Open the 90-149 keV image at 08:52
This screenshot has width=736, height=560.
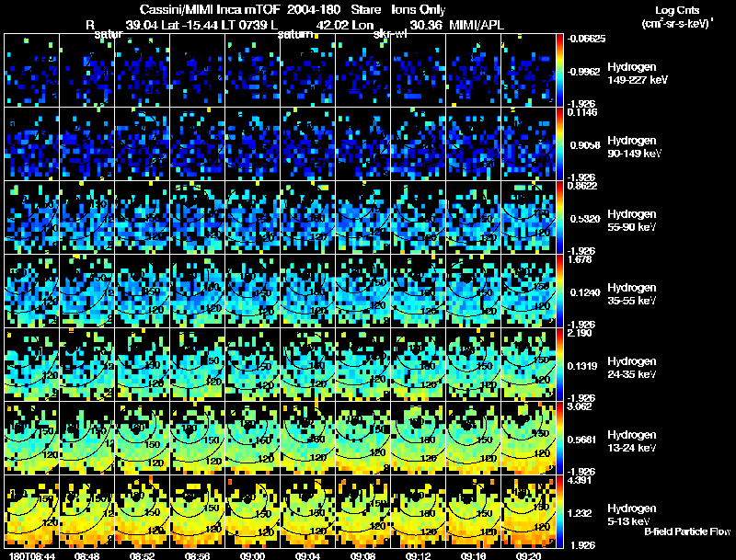tap(142, 144)
